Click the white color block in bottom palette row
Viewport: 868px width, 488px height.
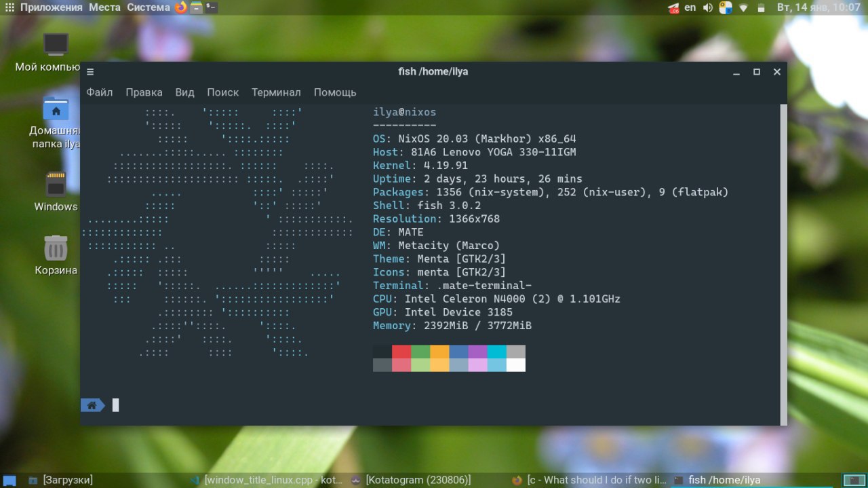515,365
